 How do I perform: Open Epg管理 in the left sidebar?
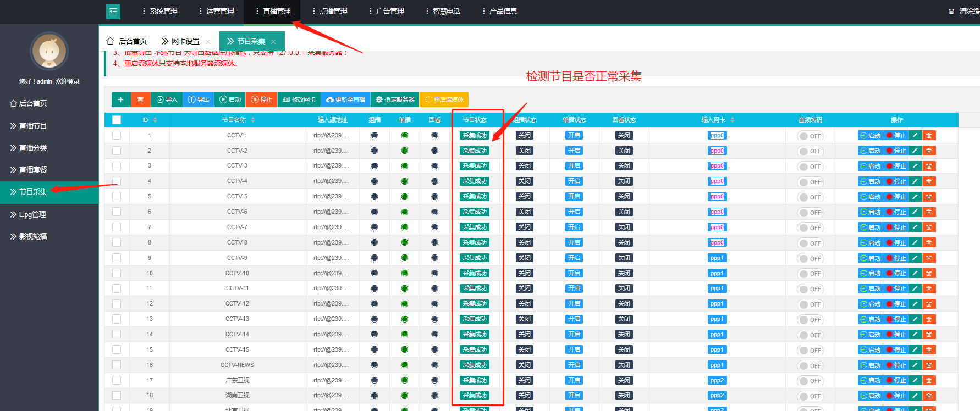click(32, 214)
